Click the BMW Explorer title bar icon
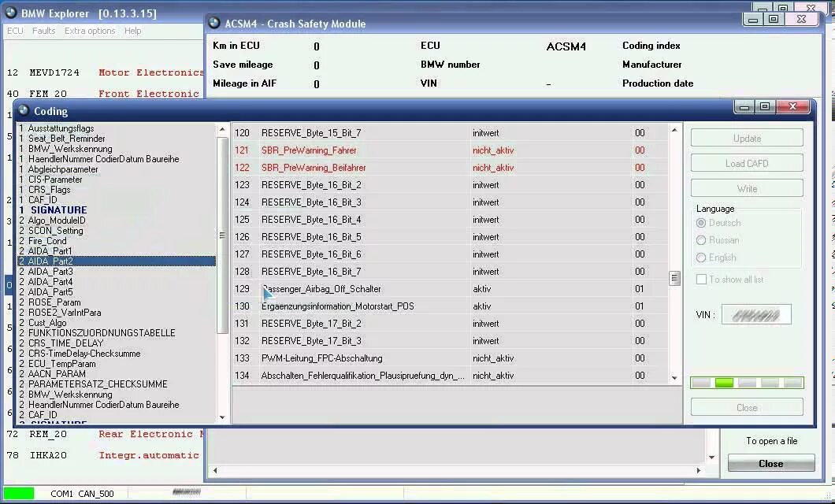This screenshot has height=504, width=835. click(x=11, y=13)
